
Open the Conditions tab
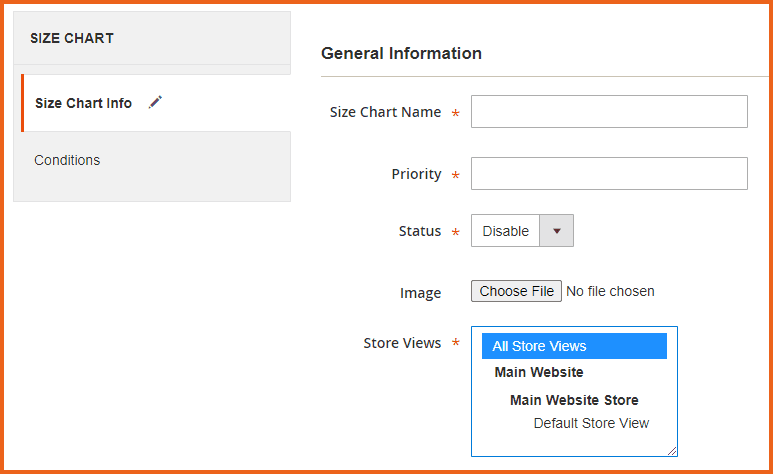(67, 160)
